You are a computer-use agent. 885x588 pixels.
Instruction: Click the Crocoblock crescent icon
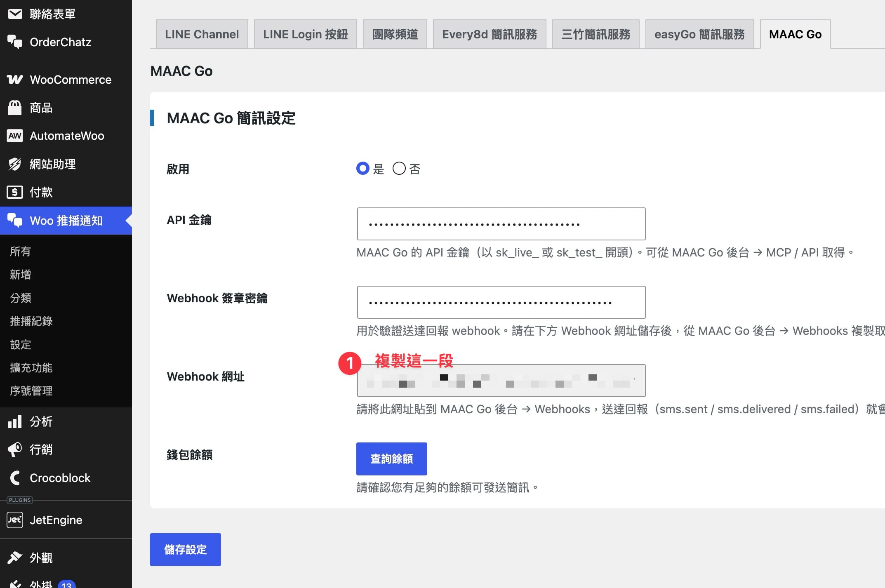(15, 478)
